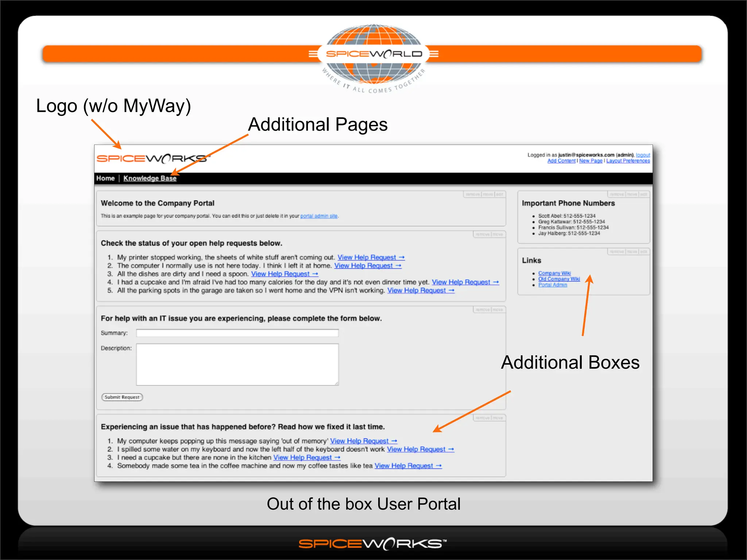Edit the Links box

pos(644,252)
